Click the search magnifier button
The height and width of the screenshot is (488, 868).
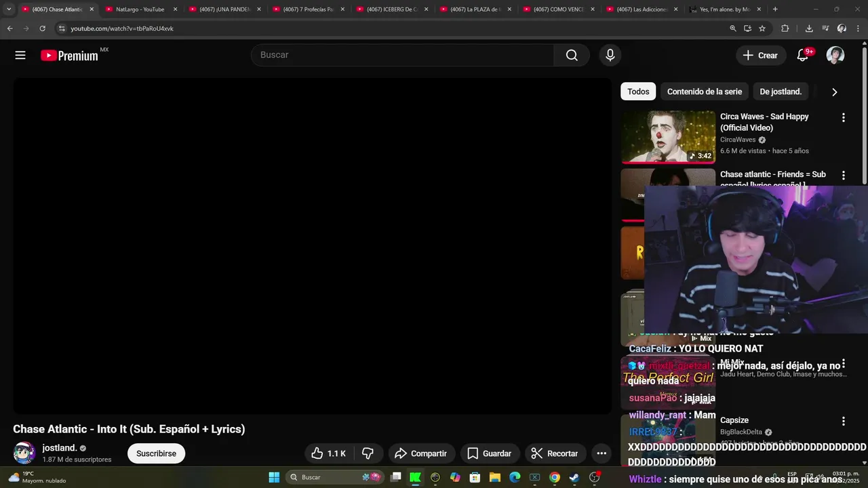tap(572, 56)
